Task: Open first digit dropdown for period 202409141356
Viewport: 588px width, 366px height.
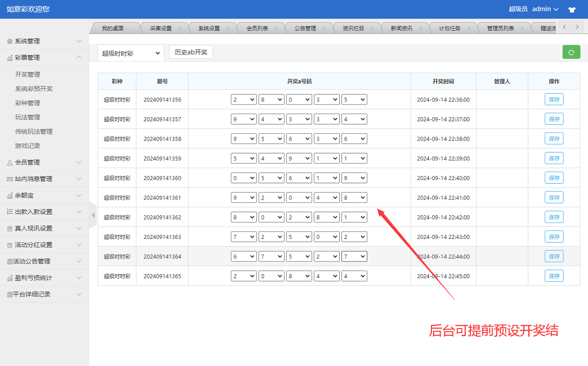Action: [x=243, y=100]
